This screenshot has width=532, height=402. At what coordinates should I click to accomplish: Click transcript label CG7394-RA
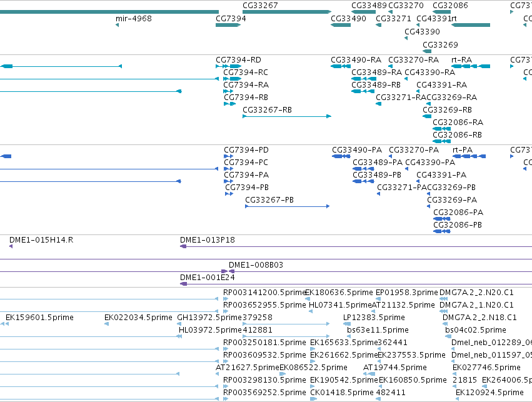246,85
